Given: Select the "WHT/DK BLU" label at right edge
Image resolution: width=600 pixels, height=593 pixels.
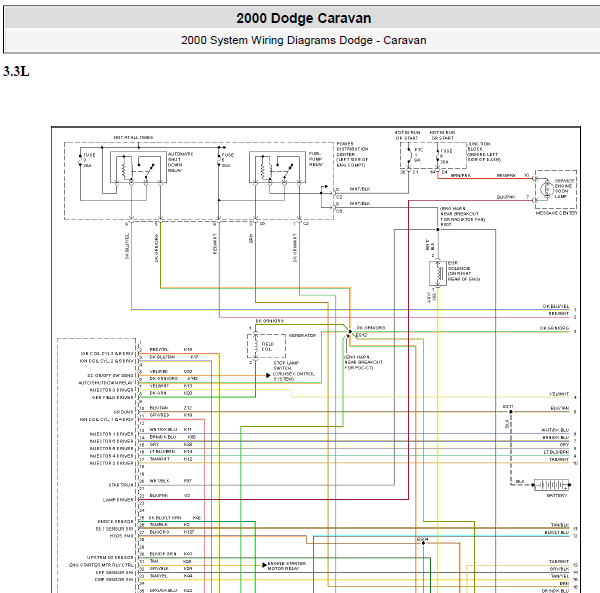Looking at the screenshot, I should (x=555, y=430).
